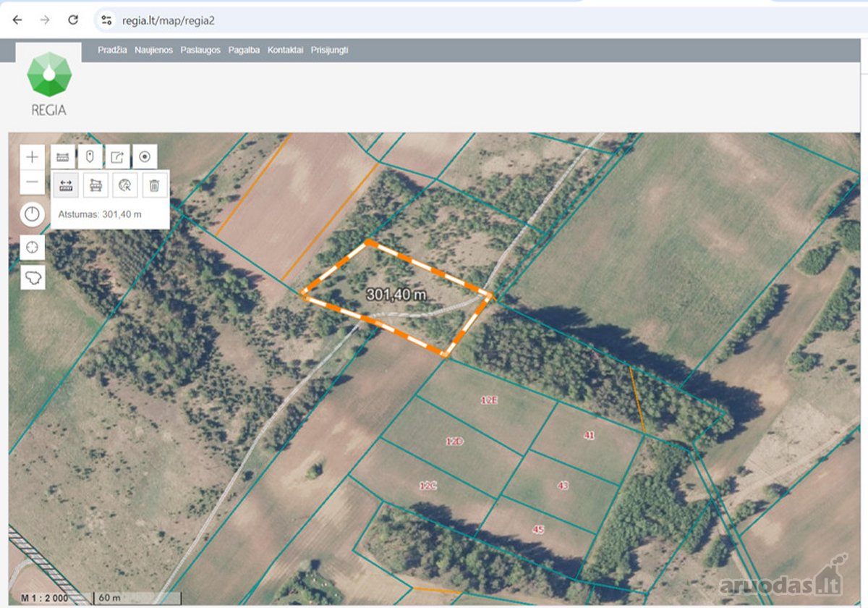This screenshot has width=868, height=608.
Task: Click the Prisijungti login link
Action: (x=330, y=50)
